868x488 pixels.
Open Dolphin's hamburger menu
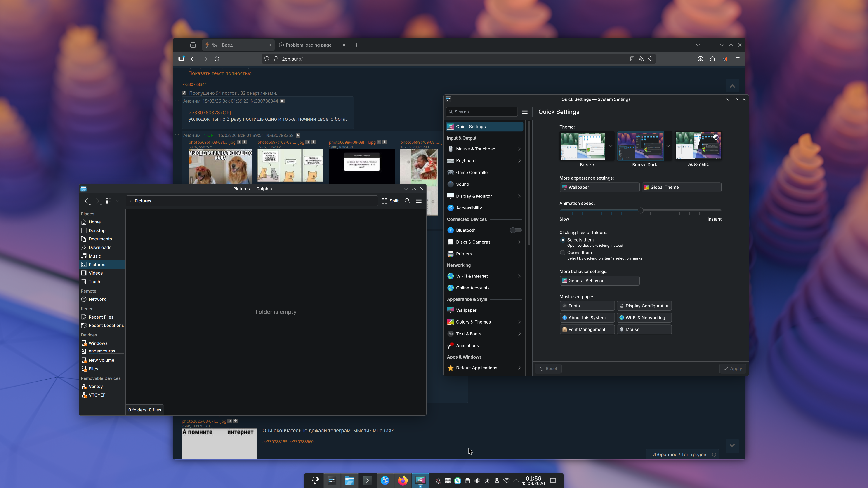419,201
